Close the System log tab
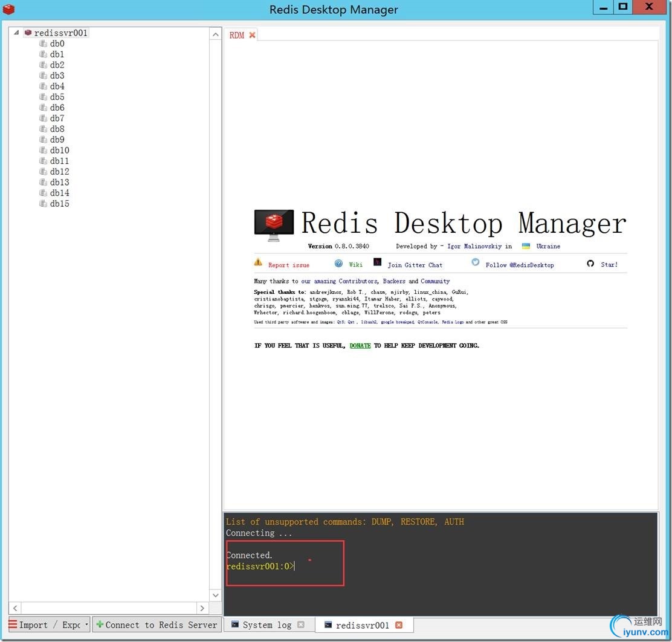The height and width of the screenshot is (642, 672). tap(301, 625)
